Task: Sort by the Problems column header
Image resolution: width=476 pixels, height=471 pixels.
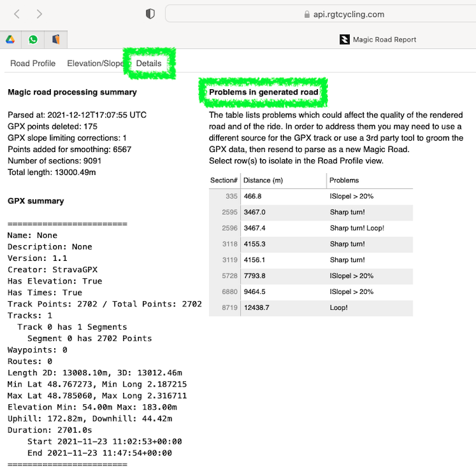Action: (x=344, y=180)
